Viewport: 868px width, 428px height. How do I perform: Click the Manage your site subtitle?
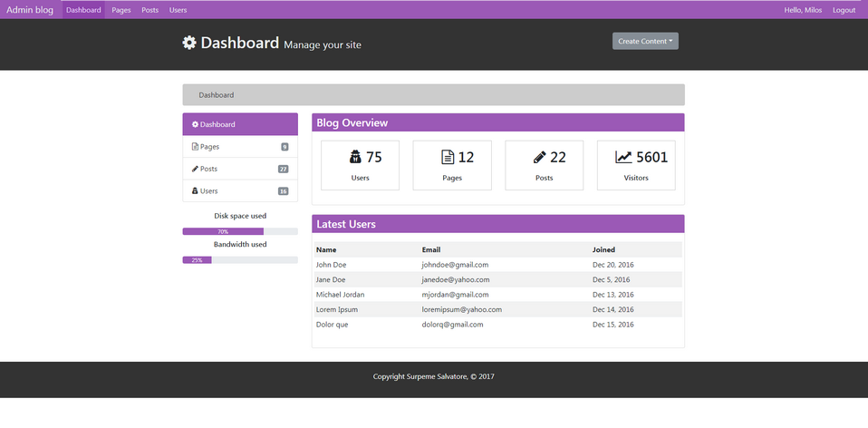click(323, 44)
